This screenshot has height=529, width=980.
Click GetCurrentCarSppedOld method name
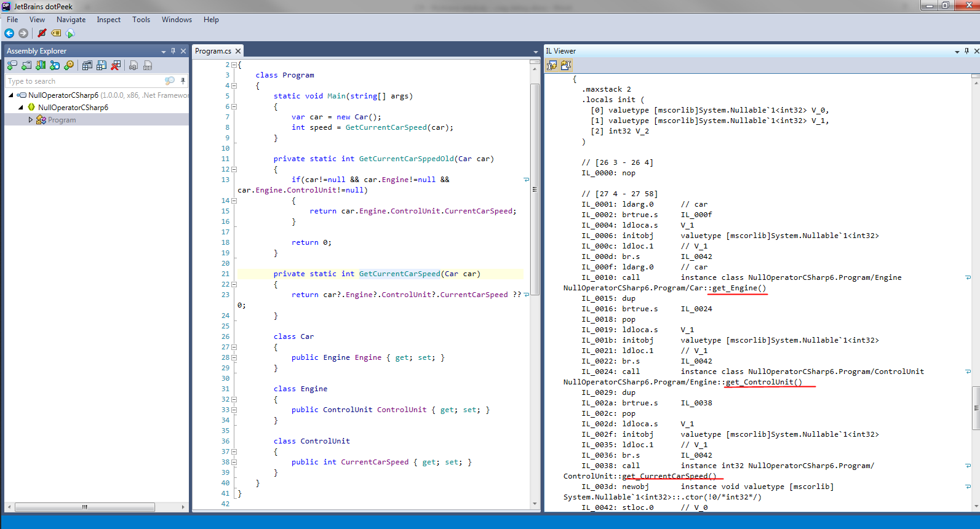tap(407, 159)
